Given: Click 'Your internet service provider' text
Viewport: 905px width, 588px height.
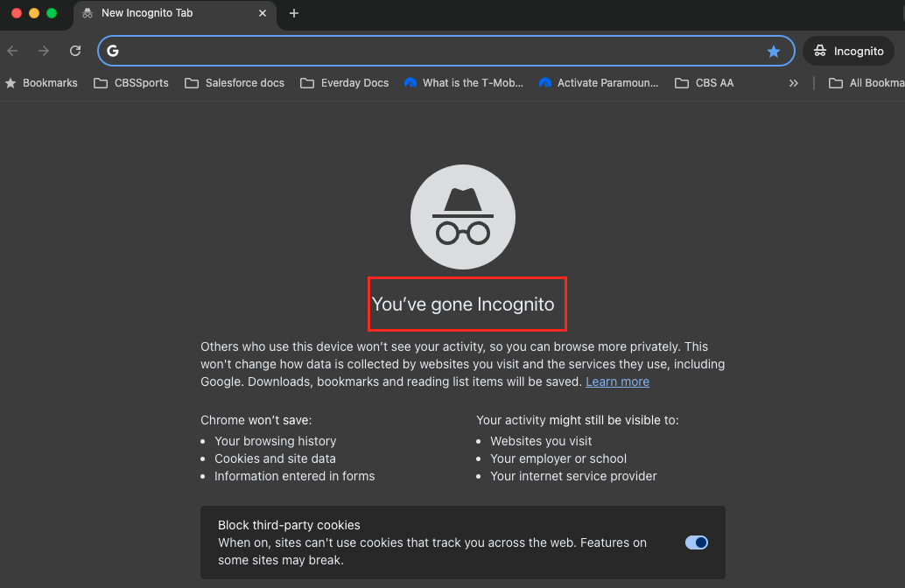Looking at the screenshot, I should (573, 476).
